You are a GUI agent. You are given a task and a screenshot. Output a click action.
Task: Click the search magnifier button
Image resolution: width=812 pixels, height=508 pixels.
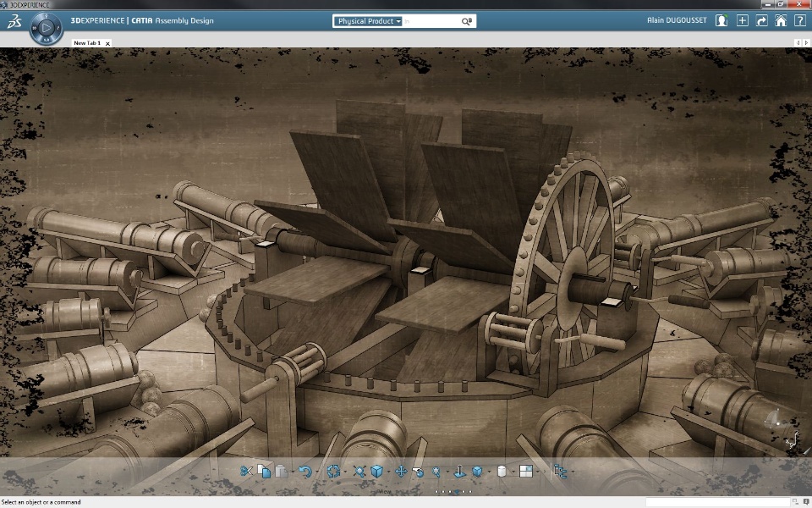pos(467,21)
